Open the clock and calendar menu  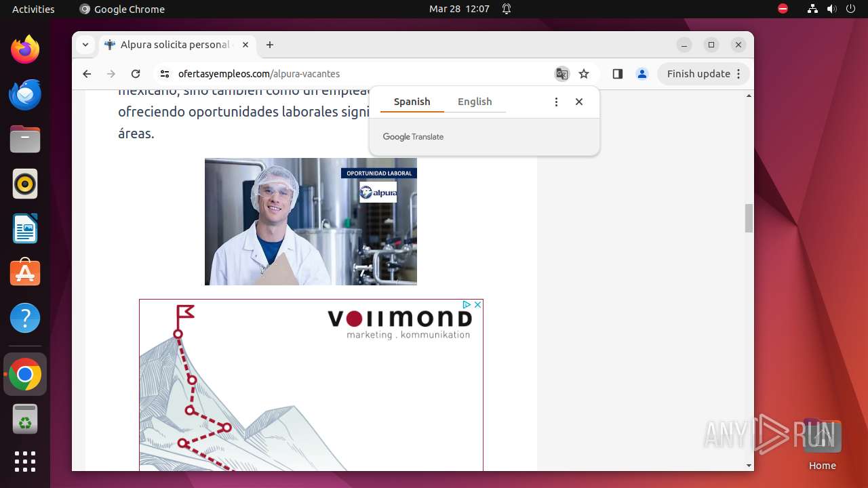459,9
